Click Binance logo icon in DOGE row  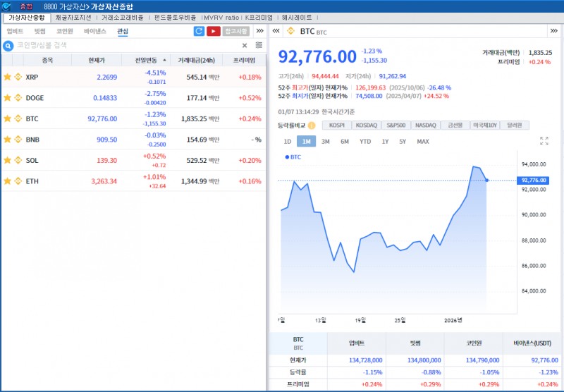(18, 97)
